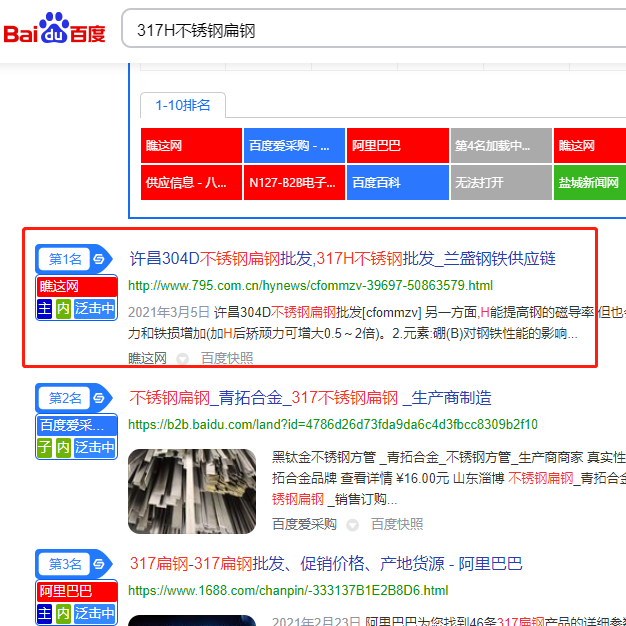
Task: Click the grey 无法打开 tile
Action: pos(501,182)
